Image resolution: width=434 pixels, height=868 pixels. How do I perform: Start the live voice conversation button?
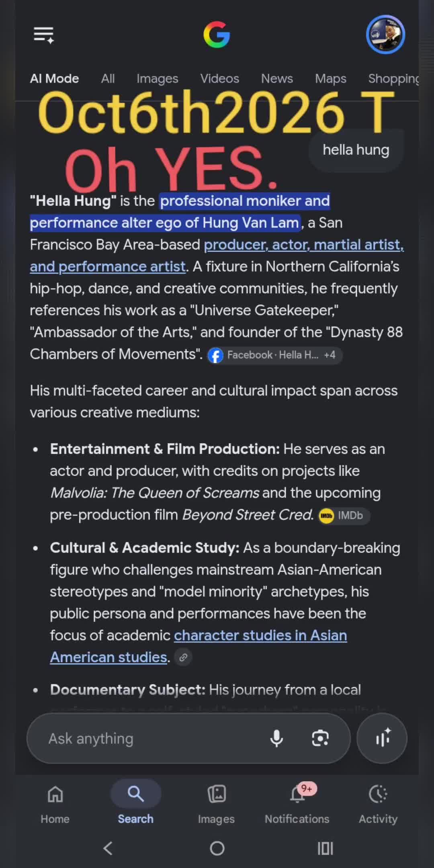[x=382, y=738]
